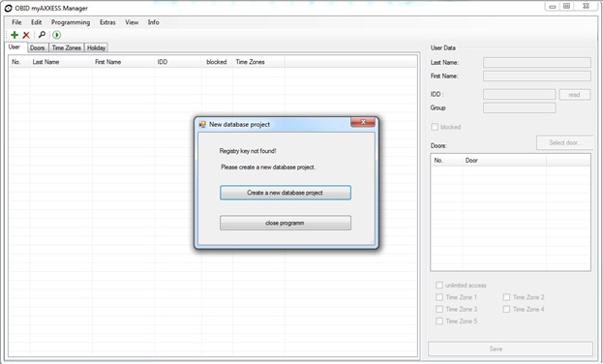Switch to the Holiday tab
The width and height of the screenshot is (603, 364).
point(96,47)
